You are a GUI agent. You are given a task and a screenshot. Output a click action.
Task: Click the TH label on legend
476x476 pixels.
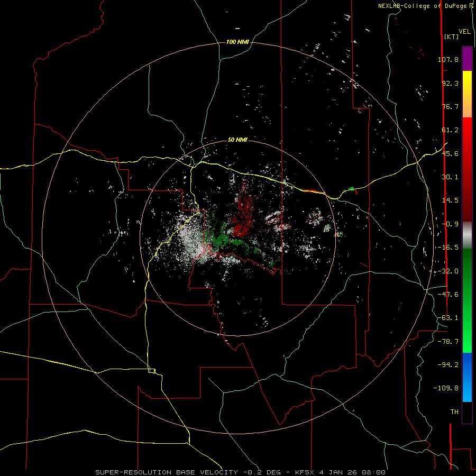pos(454,412)
